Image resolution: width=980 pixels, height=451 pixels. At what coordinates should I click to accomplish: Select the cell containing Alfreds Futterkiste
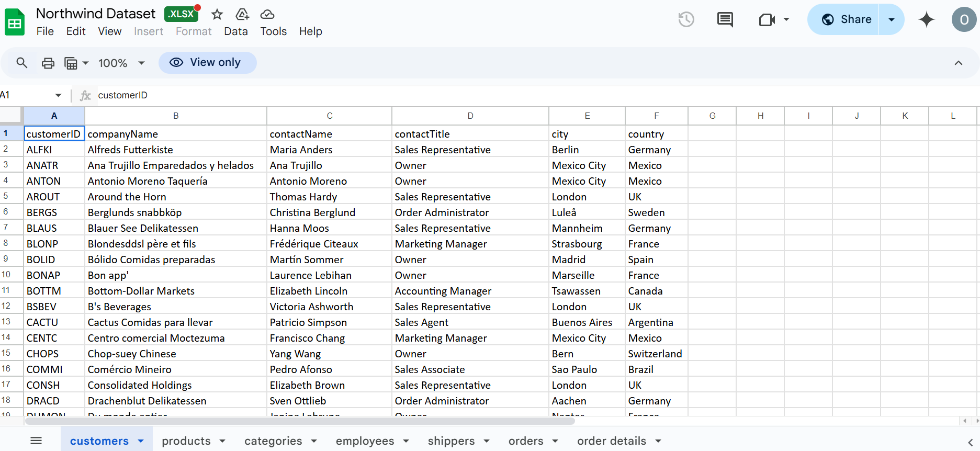tap(176, 150)
